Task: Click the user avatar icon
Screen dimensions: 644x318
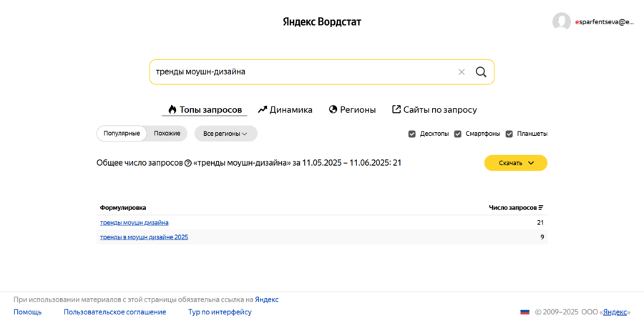Action: click(x=561, y=21)
